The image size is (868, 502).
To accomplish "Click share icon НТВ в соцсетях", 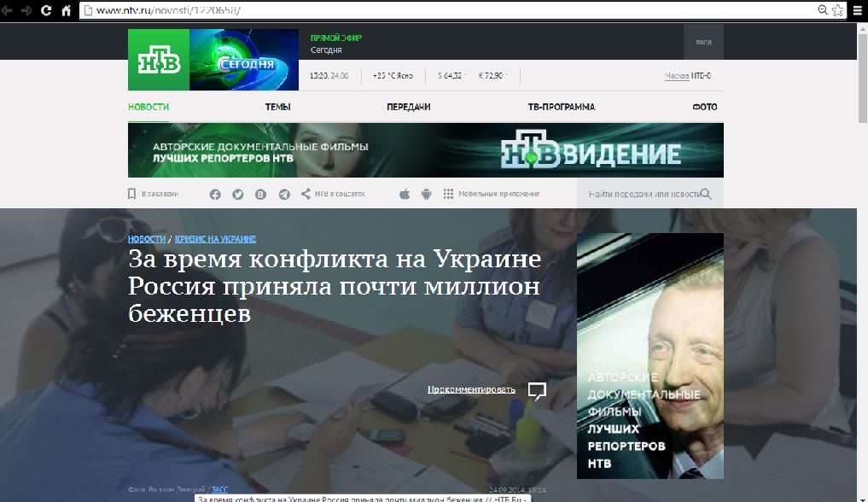I will [x=306, y=194].
